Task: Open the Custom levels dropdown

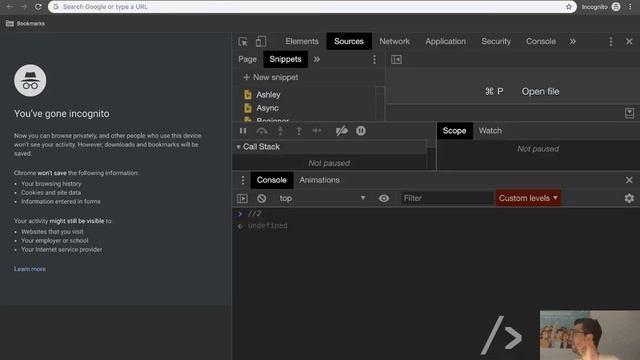Action: (528, 198)
